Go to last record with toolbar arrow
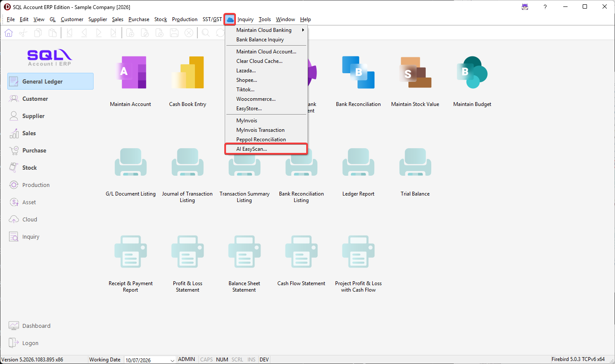This screenshot has width=615, height=364. tap(113, 33)
